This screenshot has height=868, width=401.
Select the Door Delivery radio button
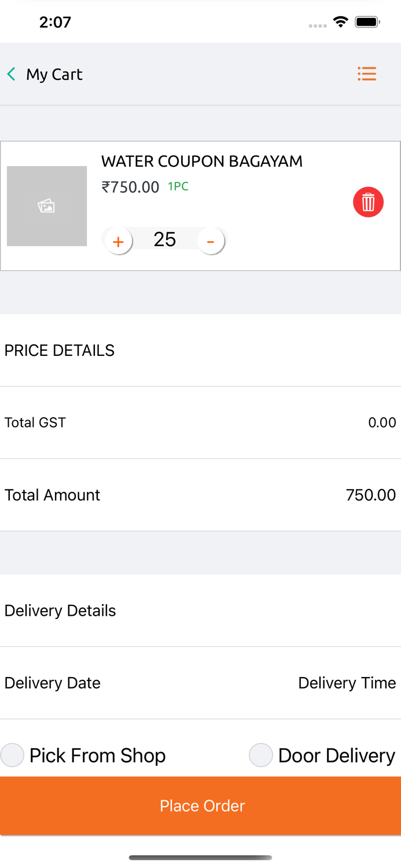261,755
